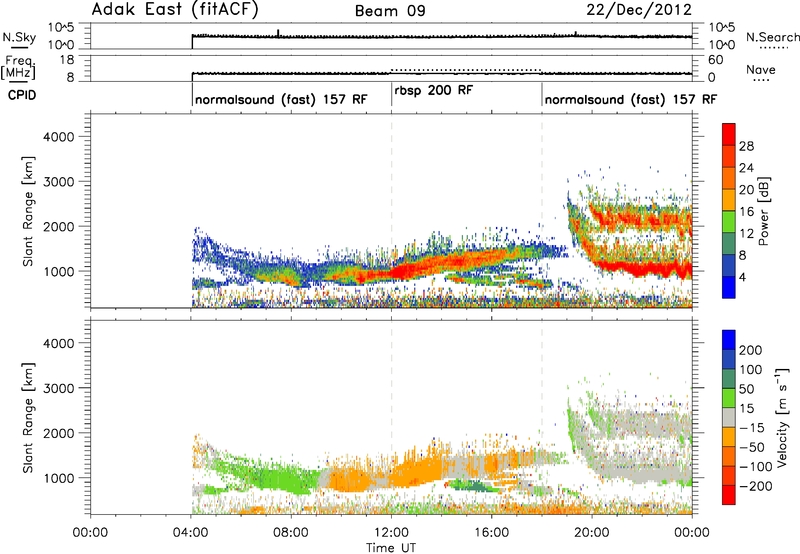800x554 pixels.
Task: Click the gray band of velocity colorbar
Action: (729, 417)
